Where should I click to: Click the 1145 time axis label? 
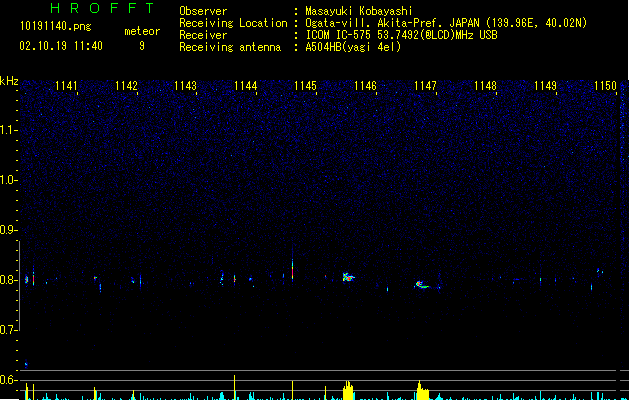point(305,86)
